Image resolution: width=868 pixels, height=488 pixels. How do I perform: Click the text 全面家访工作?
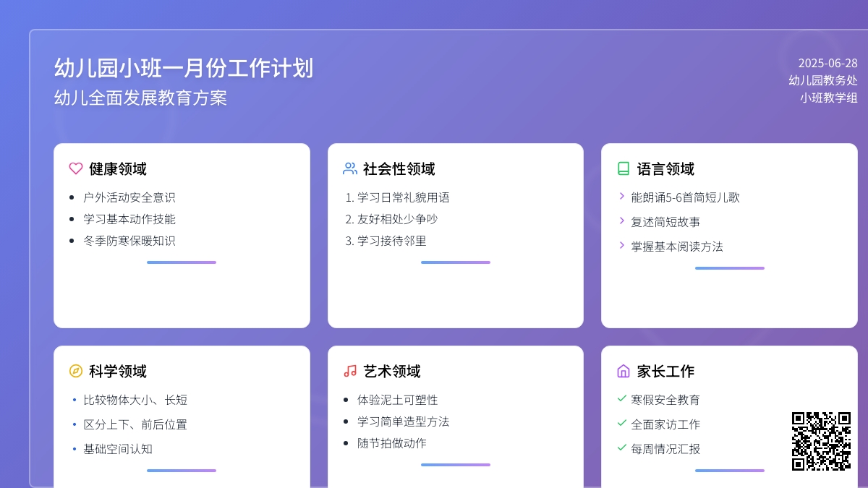[665, 424]
